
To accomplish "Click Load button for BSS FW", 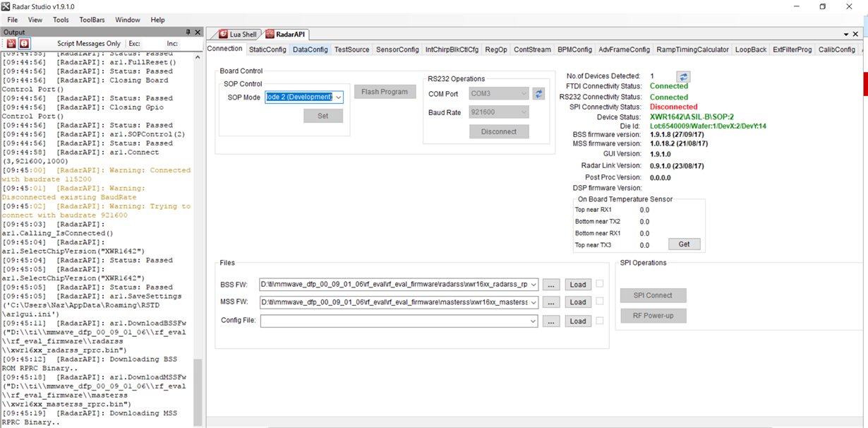I will [x=578, y=285].
